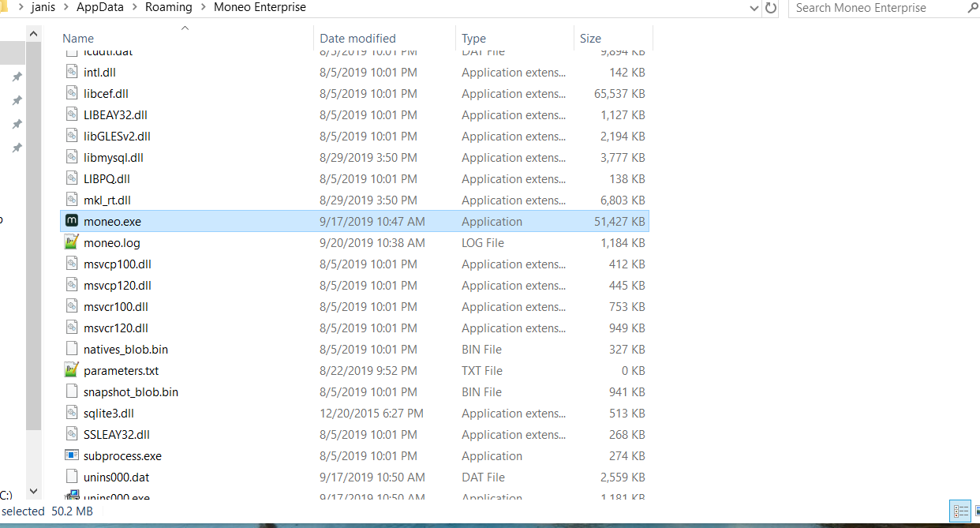The width and height of the screenshot is (980, 528).
Task: Click the sqlite3.dll file icon
Action: (x=72, y=414)
